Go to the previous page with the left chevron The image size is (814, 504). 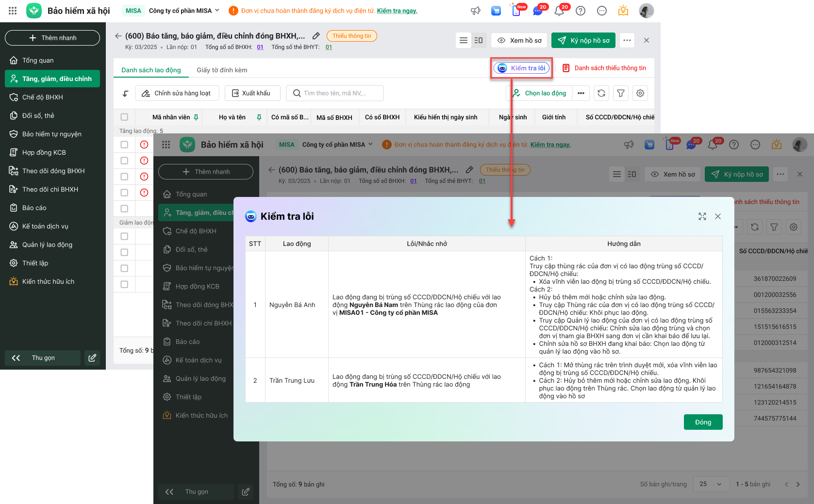pos(786,484)
